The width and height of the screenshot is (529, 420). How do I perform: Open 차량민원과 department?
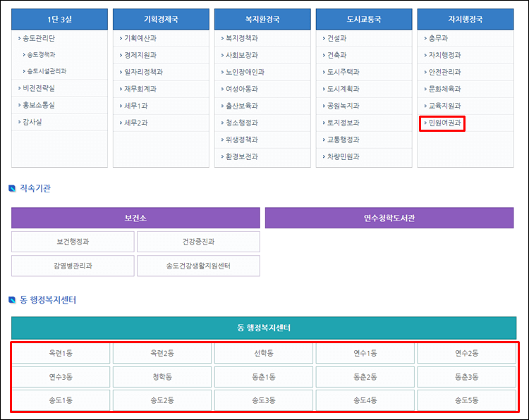pos(343,156)
